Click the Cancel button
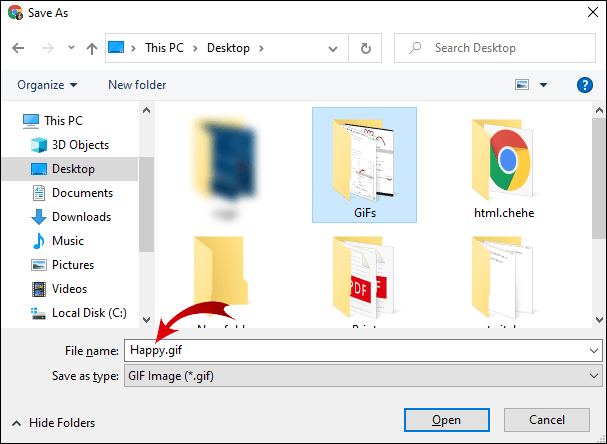This screenshot has width=607, height=444. (x=547, y=420)
